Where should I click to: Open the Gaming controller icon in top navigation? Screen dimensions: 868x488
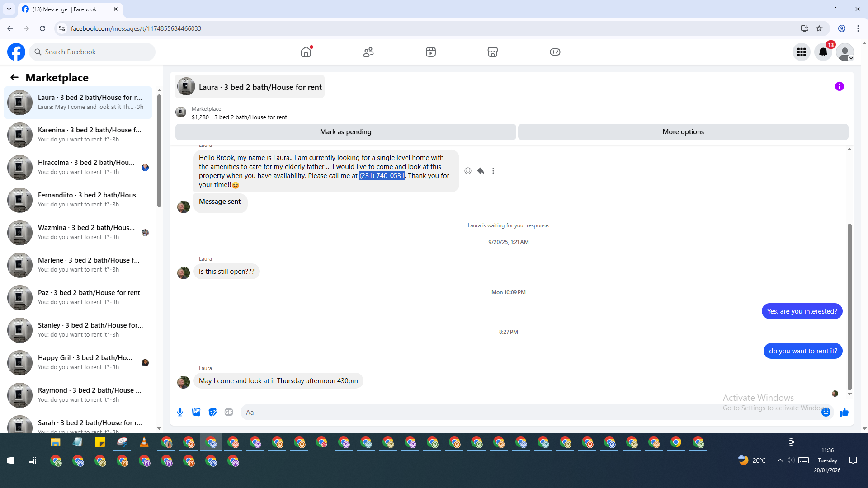[x=555, y=52]
